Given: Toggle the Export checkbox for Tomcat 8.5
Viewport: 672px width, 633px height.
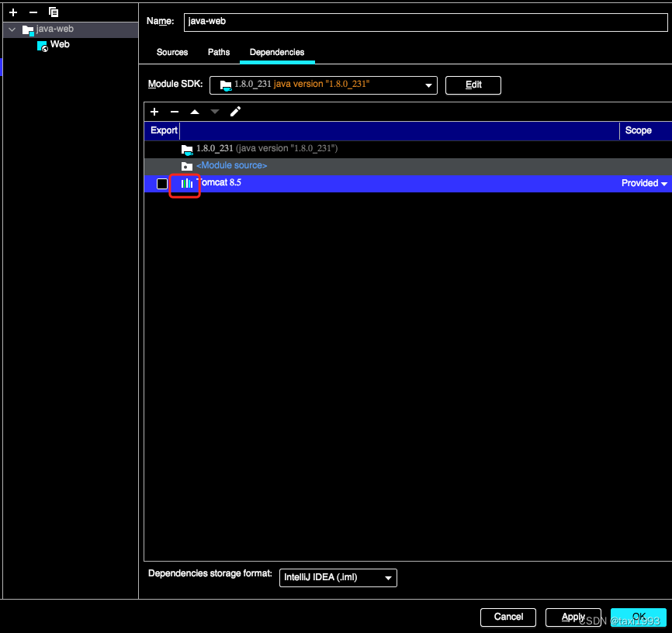Looking at the screenshot, I should [x=162, y=183].
